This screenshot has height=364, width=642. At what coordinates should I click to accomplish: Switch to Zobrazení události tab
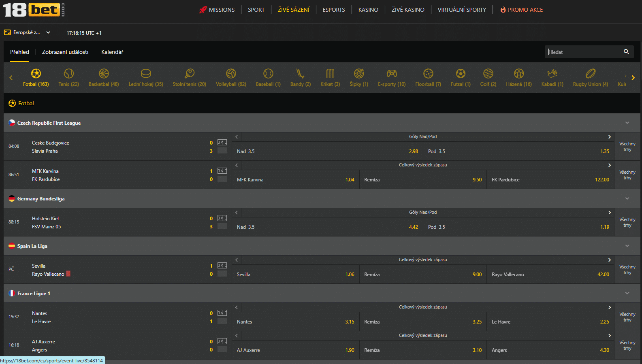(65, 52)
